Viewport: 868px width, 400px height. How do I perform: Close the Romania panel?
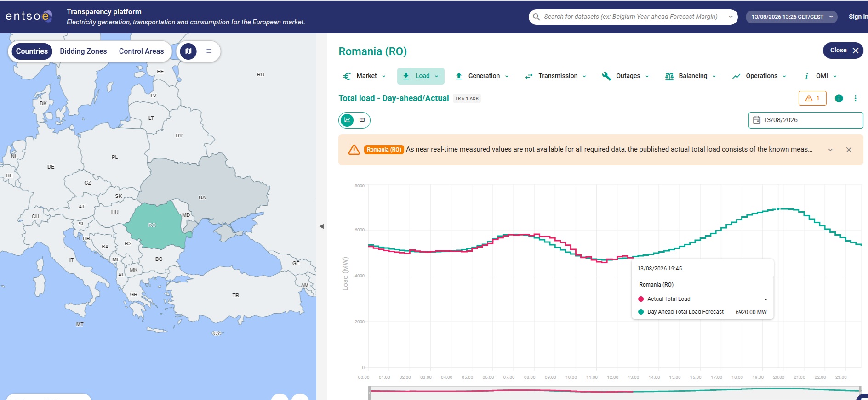click(x=843, y=51)
